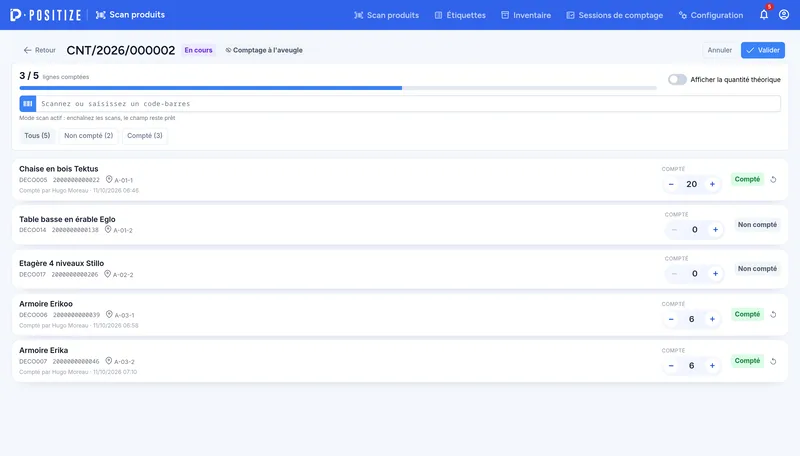Decrease quantity for Armoire Erikoo
The height and width of the screenshot is (456, 800).
(x=671, y=319)
